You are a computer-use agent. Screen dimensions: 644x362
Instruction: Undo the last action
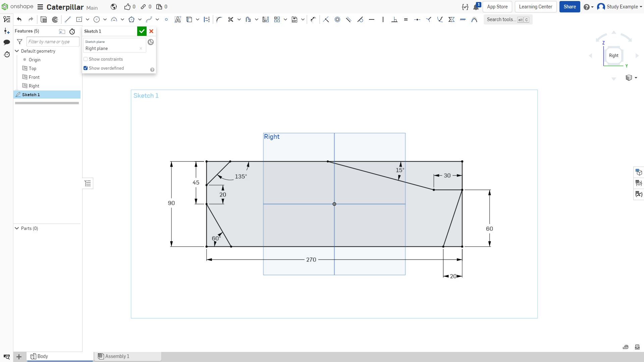19,19
